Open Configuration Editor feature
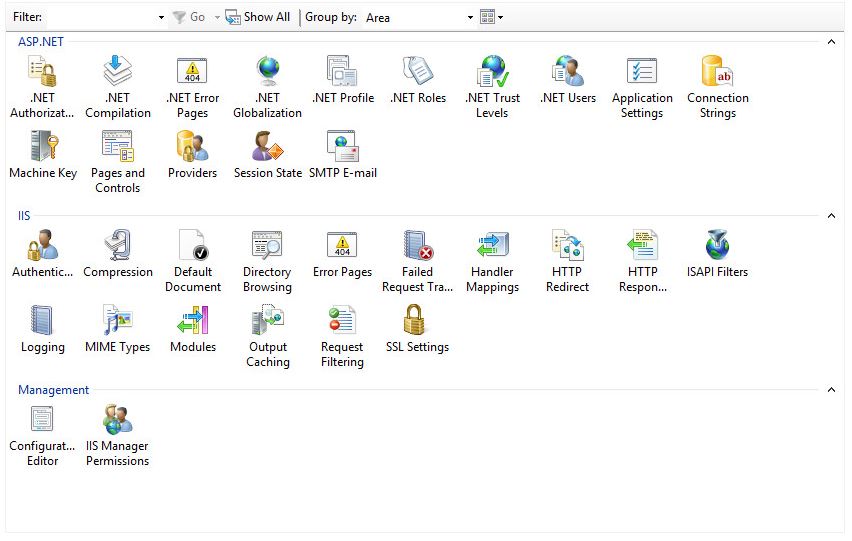The width and height of the screenshot is (852, 541). point(42,436)
